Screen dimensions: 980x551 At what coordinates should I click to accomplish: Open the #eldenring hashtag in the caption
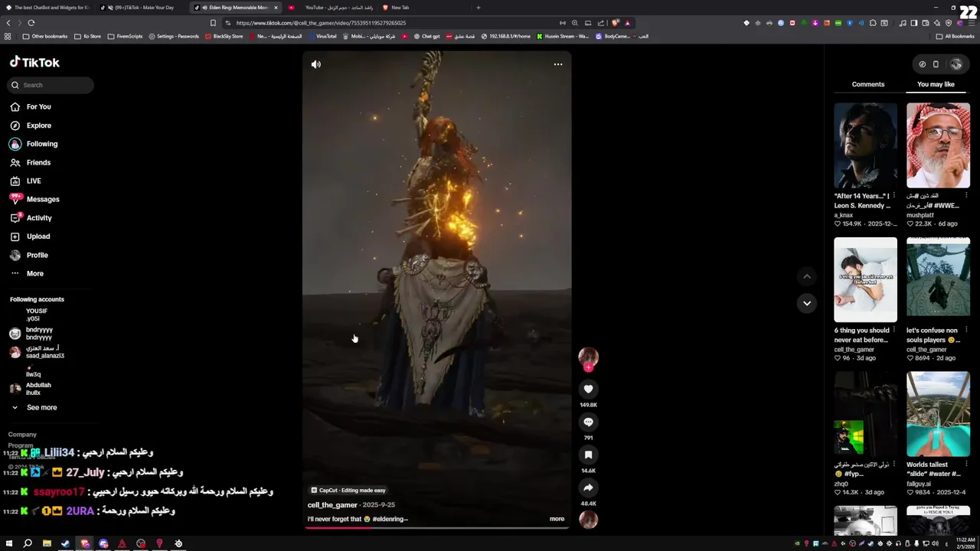pos(390,519)
